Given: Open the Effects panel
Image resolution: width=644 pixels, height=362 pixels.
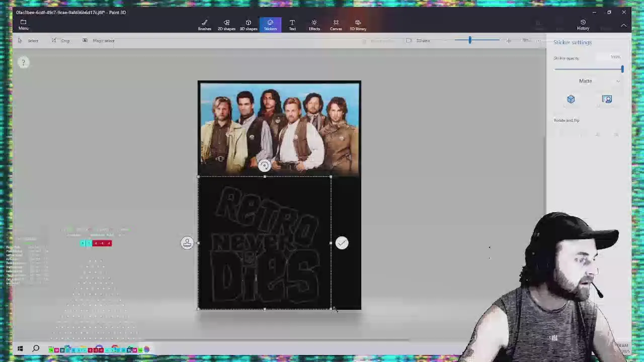Looking at the screenshot, I should (314, 25).
